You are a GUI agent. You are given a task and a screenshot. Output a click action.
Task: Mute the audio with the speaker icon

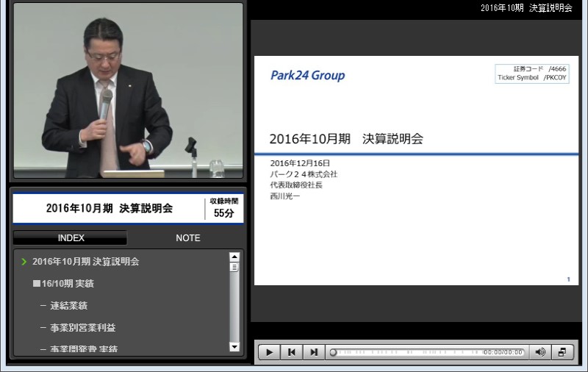(x=540, y=352)
